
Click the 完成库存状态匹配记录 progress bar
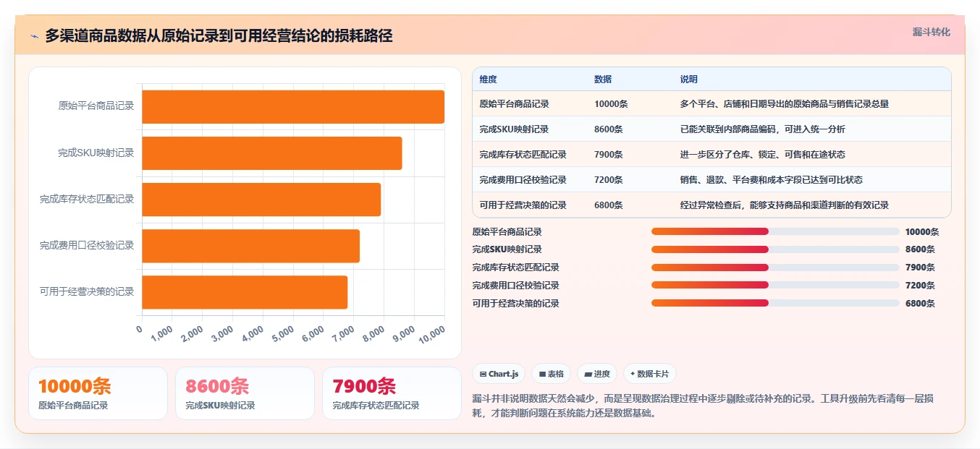pyautogui.click(x=775, y=268)
